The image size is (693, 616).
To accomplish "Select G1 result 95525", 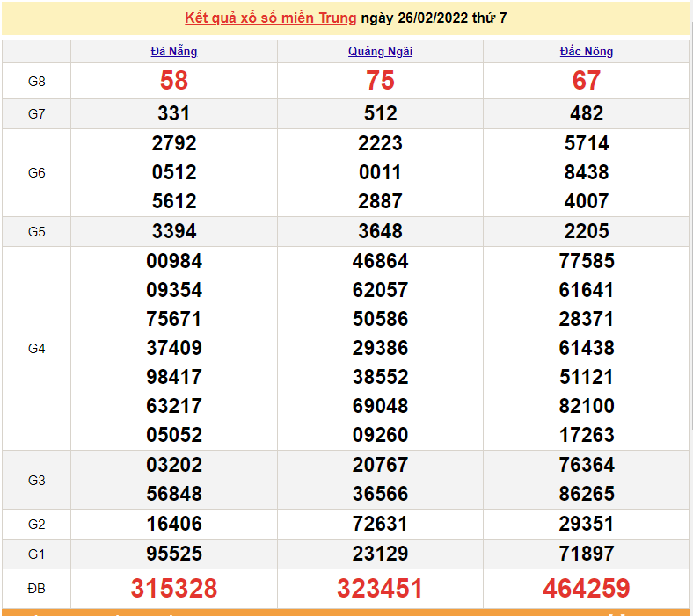I will pos(174,554).
